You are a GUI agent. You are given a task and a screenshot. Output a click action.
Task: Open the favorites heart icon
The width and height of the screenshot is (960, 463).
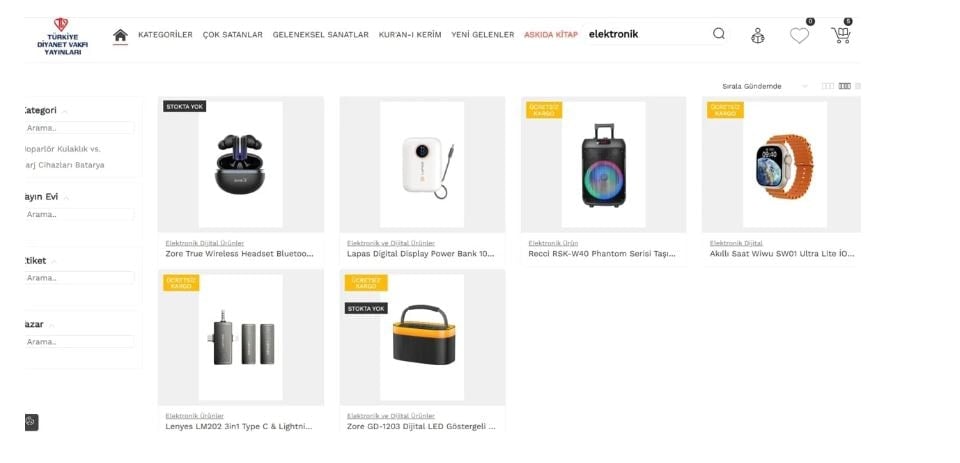click(x=799, y=36)
